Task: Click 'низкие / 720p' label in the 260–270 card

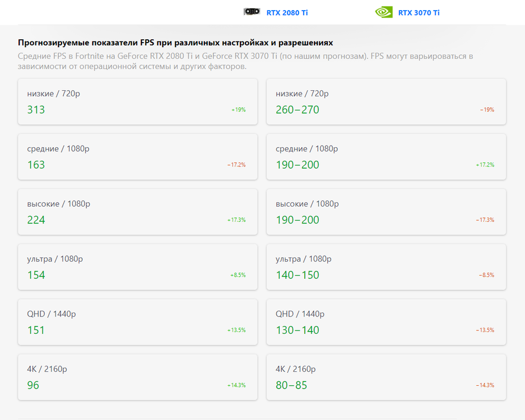Action: (302, 94)
